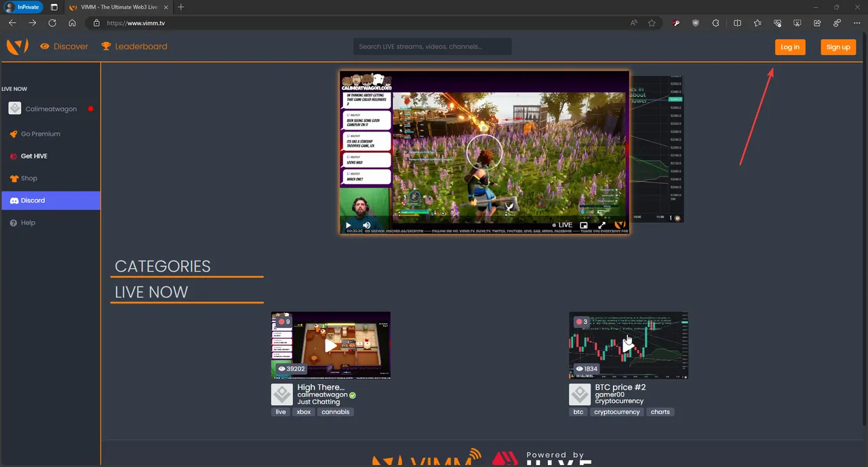The width and height of the screenshot is (868, 467).
Task: Click the calimeatwagon avatar under stream card
Action: tap(282, 394)
